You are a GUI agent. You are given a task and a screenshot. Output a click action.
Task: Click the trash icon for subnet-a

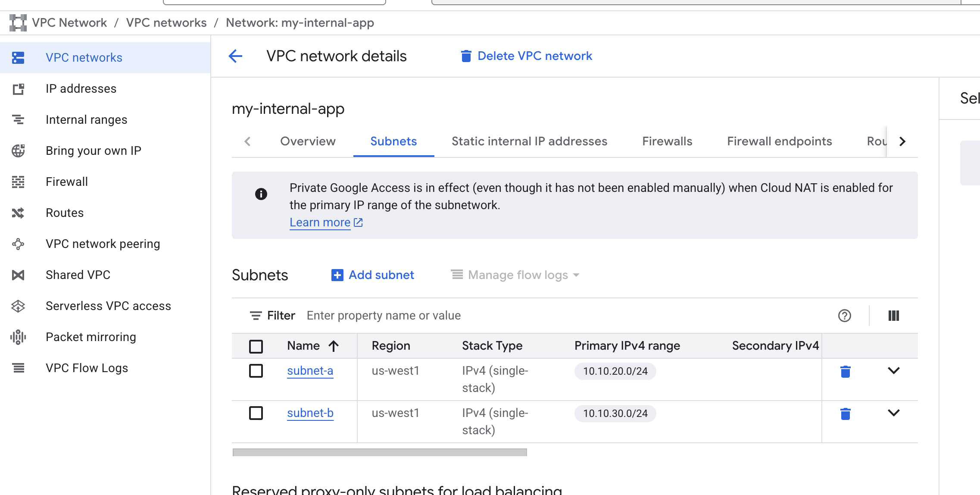(845, 371)
